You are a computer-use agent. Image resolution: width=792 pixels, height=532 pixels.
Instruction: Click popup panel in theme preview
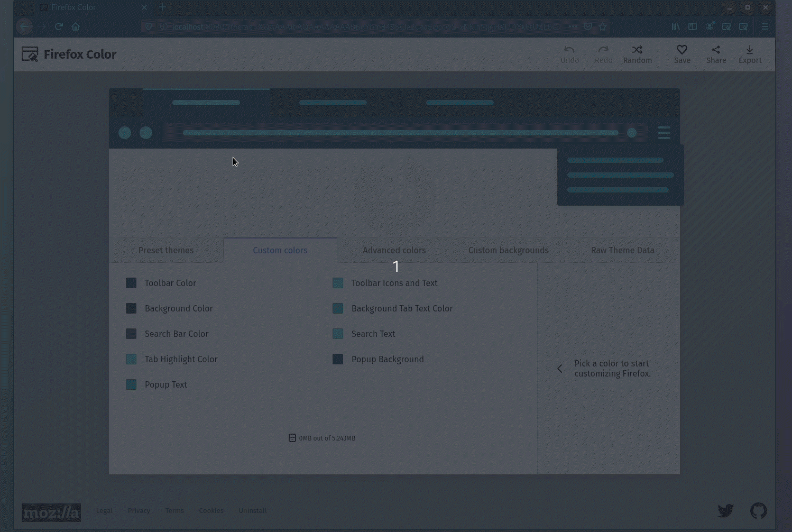[621, 175]
